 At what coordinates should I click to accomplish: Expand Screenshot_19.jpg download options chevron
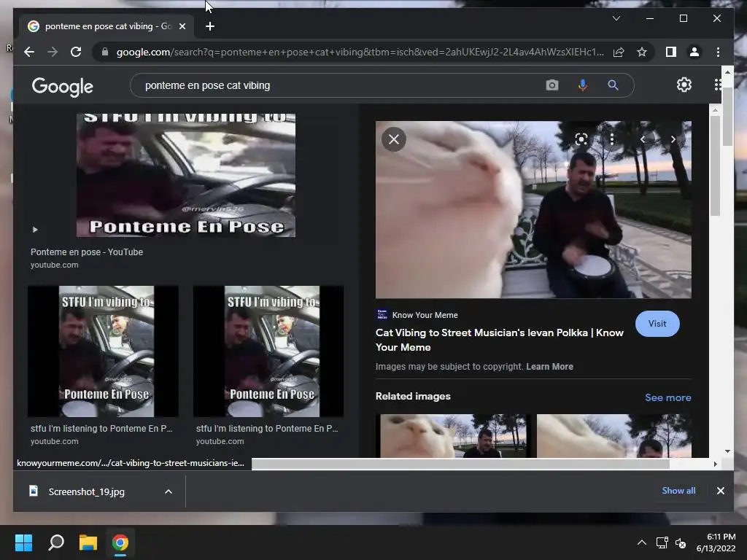169,491
